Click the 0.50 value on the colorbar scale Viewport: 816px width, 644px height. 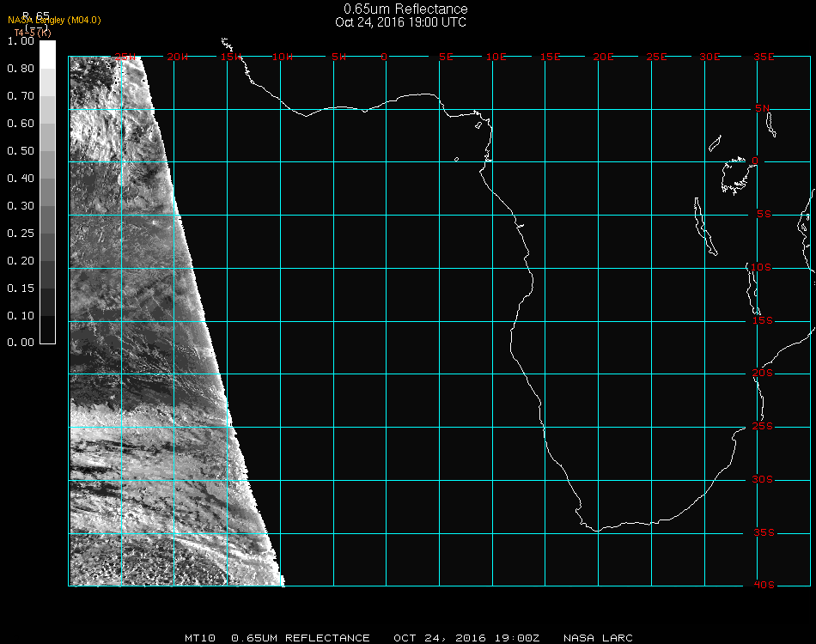(x=20, y=151)
